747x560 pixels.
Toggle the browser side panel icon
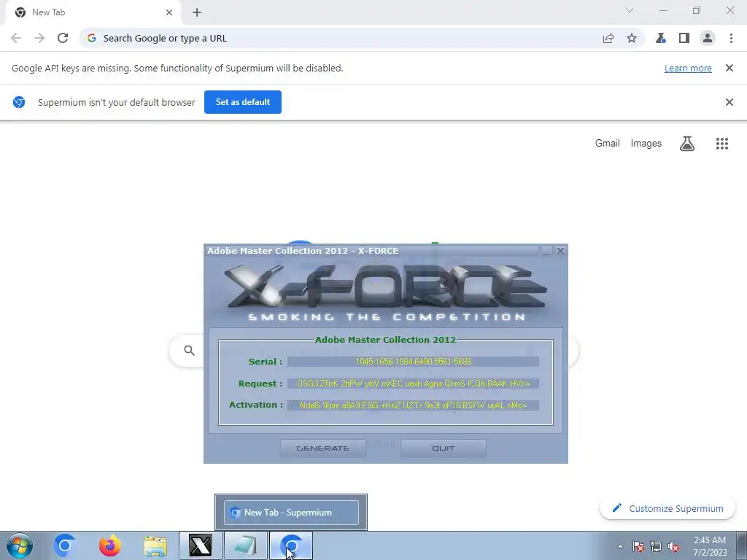pyautogui.click(x=684, y=38)
